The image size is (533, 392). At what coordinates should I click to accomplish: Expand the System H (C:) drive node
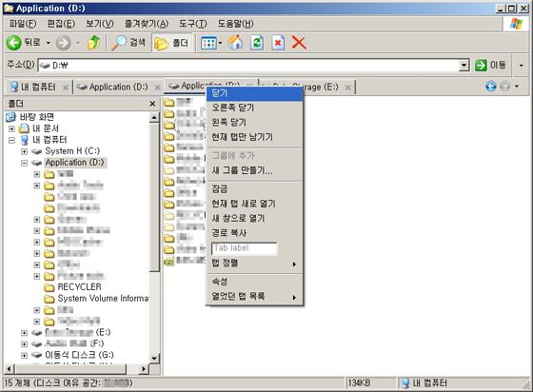(x=24, y=151)
